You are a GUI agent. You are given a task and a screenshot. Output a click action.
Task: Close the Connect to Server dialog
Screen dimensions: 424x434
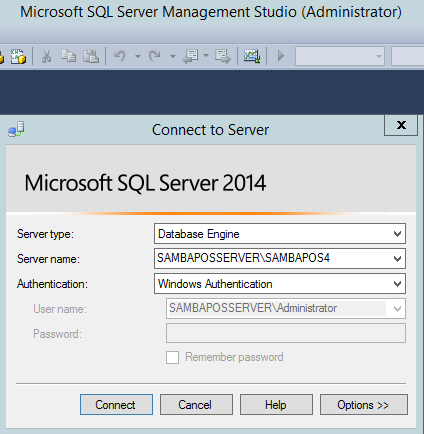pos(401,125)
